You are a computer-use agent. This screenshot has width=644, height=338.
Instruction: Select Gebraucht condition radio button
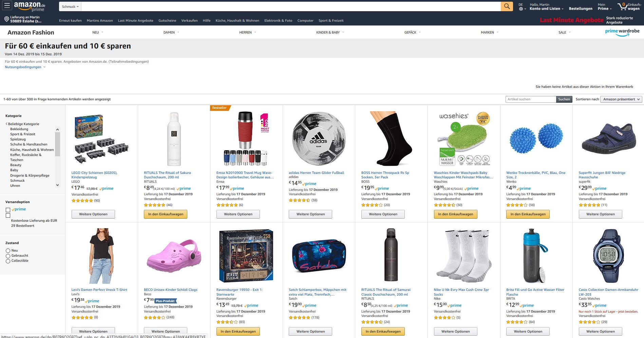click(8, 256)
